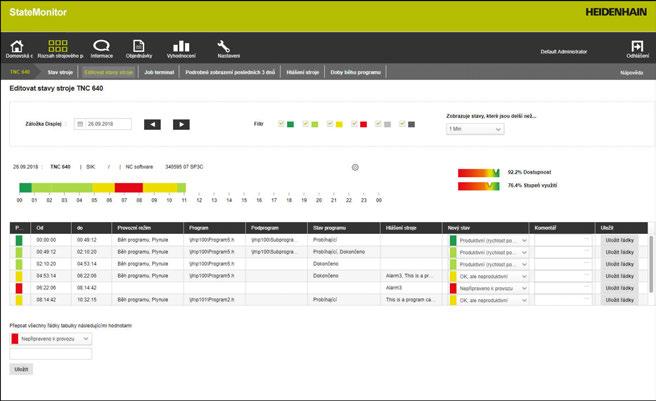
Task: Go to previous day with left arrow
Action: (152, 124)
